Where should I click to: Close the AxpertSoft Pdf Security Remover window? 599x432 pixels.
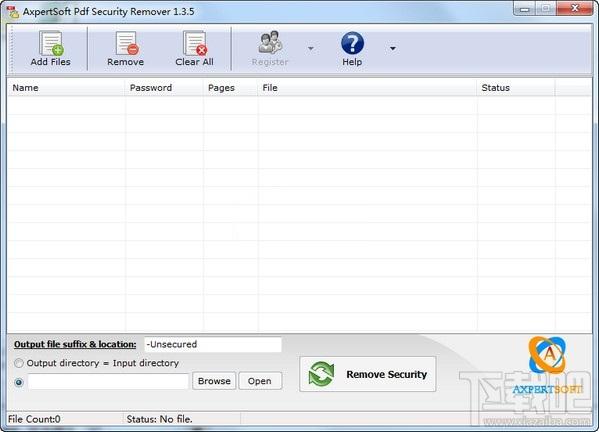[x=575, y=8]
